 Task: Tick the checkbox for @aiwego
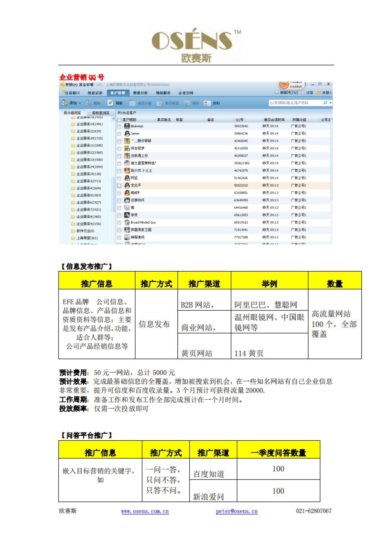coord(119,126)
